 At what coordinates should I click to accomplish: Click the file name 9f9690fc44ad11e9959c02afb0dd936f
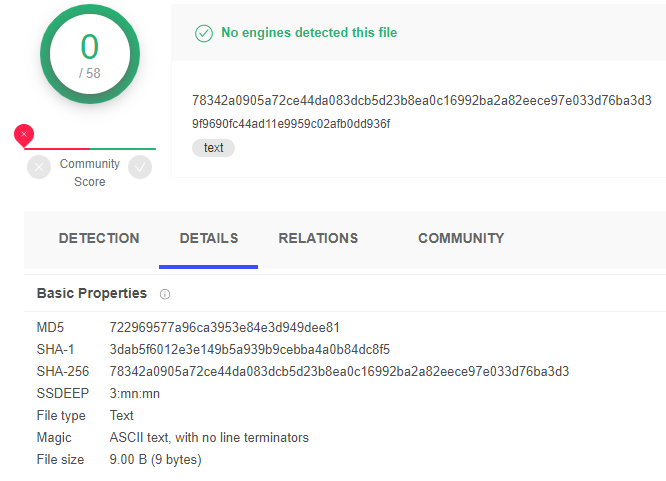(x=291, y=124)
